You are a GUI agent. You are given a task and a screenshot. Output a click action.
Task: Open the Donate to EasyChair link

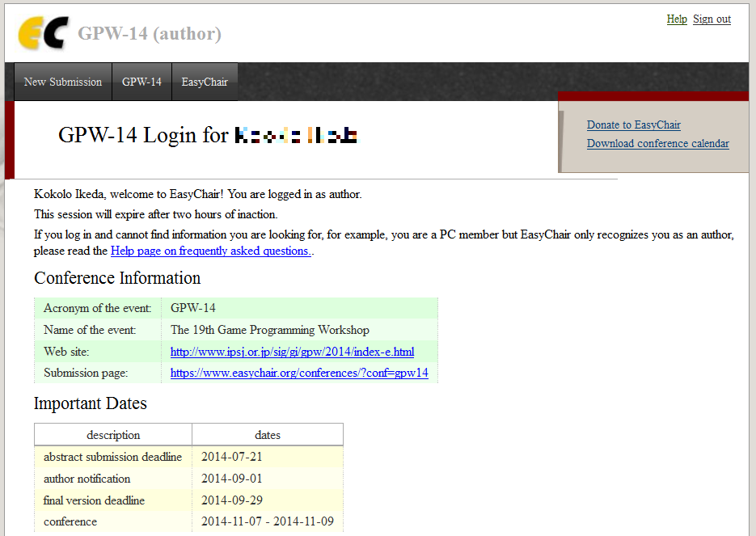tap(634, 125)
